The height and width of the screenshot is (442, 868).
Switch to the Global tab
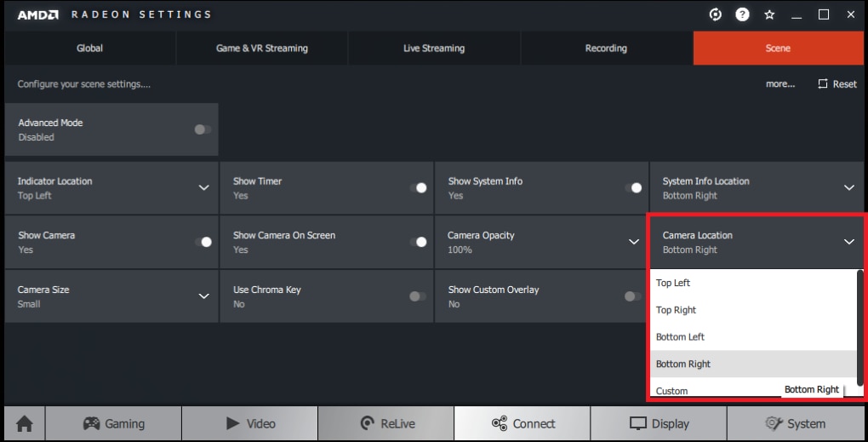[89, 49]
